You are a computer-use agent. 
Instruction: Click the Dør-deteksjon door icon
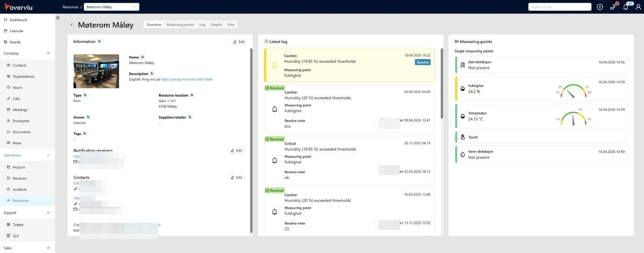click(463, 65)
